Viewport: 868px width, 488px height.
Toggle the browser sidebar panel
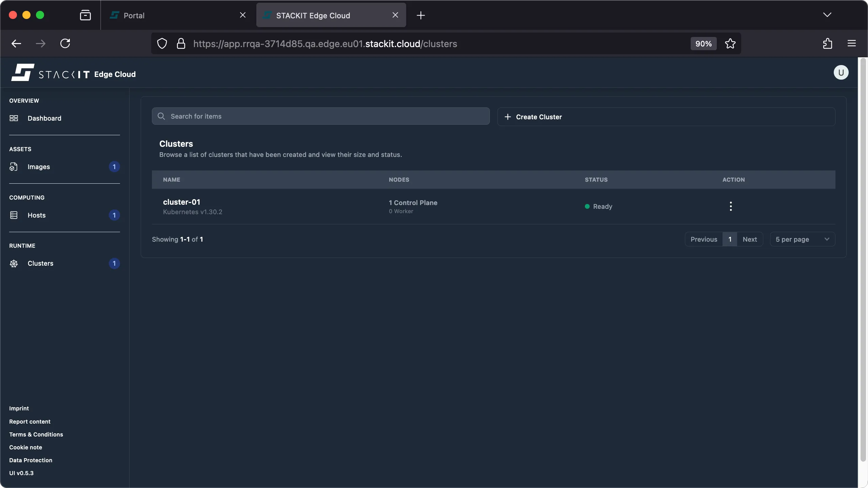pos(85,15)
